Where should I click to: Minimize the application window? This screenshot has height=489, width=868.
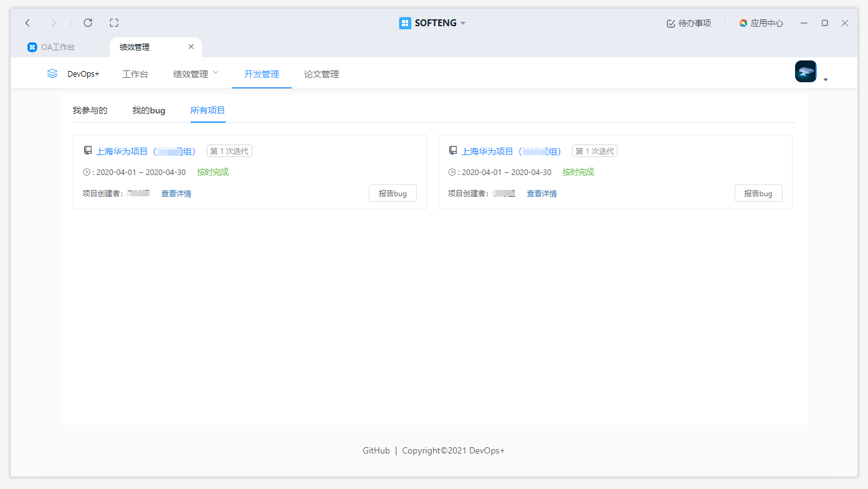(x=804, y=23)
